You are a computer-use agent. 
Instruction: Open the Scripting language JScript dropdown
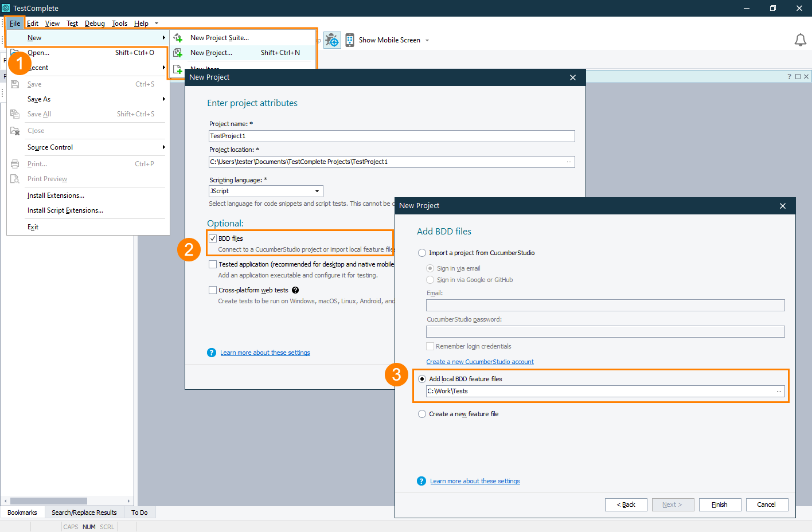coord(317,191)
